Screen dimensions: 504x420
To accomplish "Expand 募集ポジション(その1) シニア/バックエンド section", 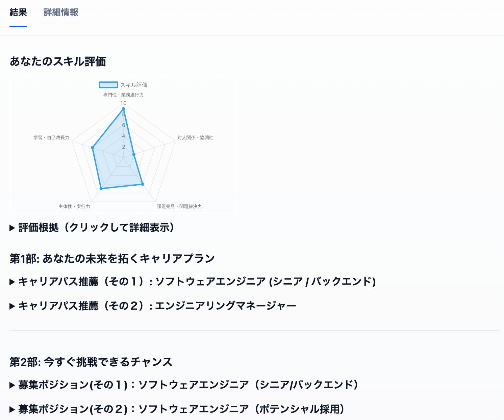I will click(188, 385).
